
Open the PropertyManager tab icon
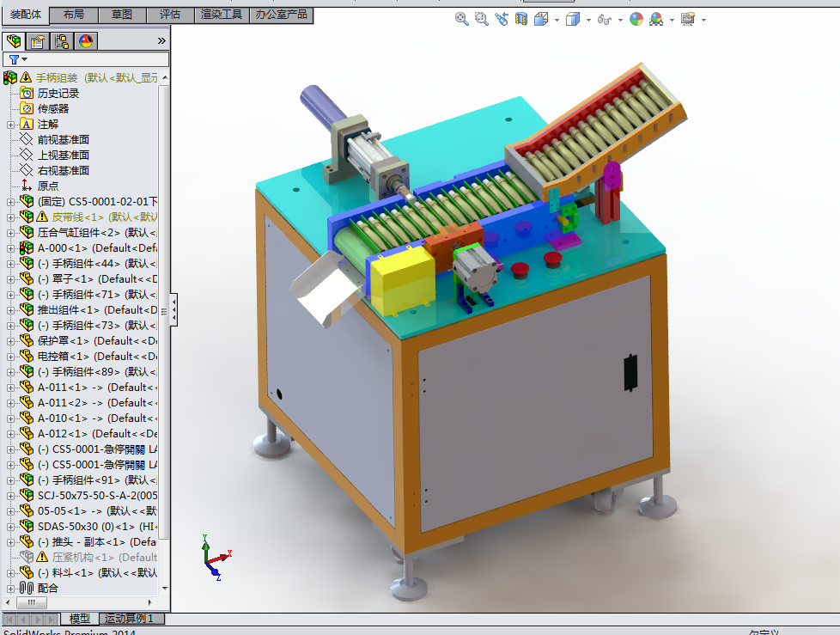(x=38, y=40)
